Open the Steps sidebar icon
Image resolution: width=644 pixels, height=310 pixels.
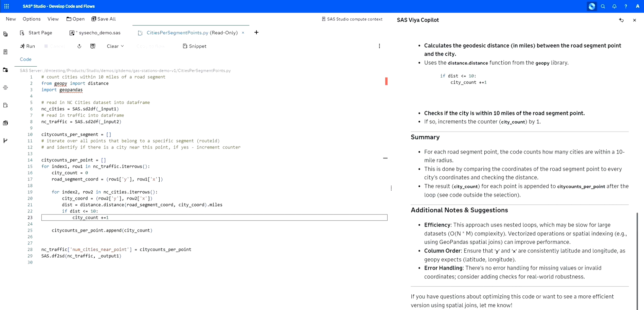click(5, 87)
